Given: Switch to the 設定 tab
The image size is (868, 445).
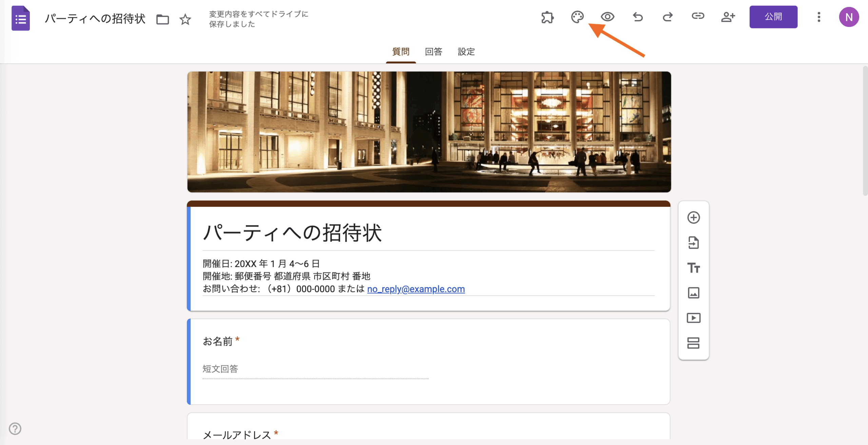Looking at the screenshot, I should point(466,52).
